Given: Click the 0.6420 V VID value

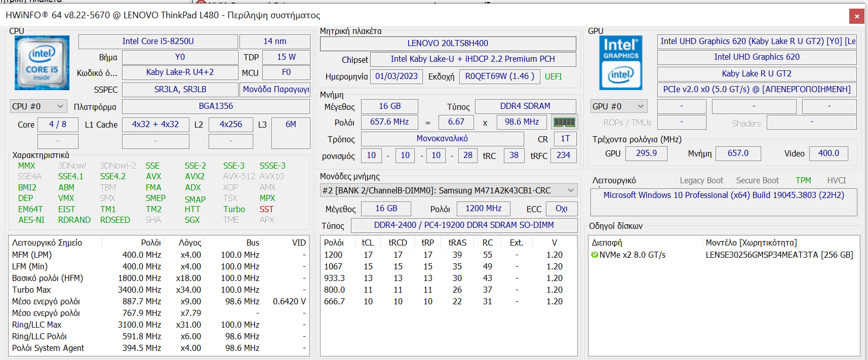Looking at the screenshot, I should (289, 302).
